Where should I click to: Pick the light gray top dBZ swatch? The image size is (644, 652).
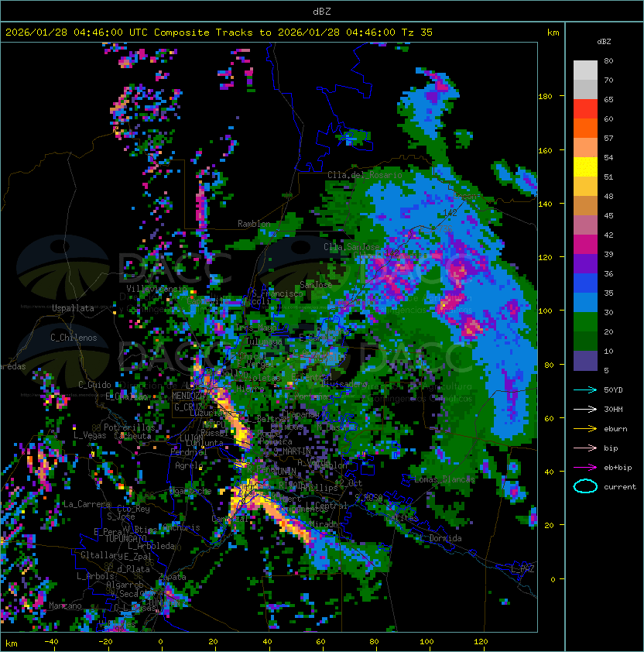(x=585, y=70)
